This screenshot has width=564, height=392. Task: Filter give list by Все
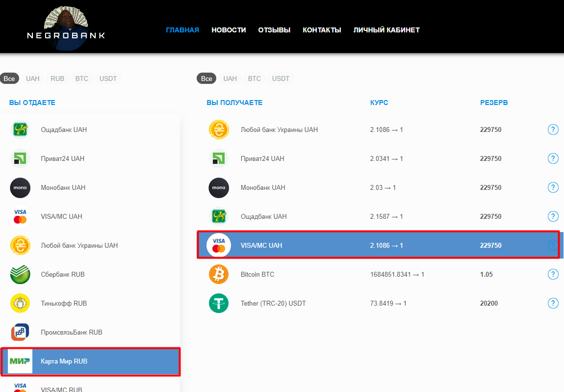point(9,78)
